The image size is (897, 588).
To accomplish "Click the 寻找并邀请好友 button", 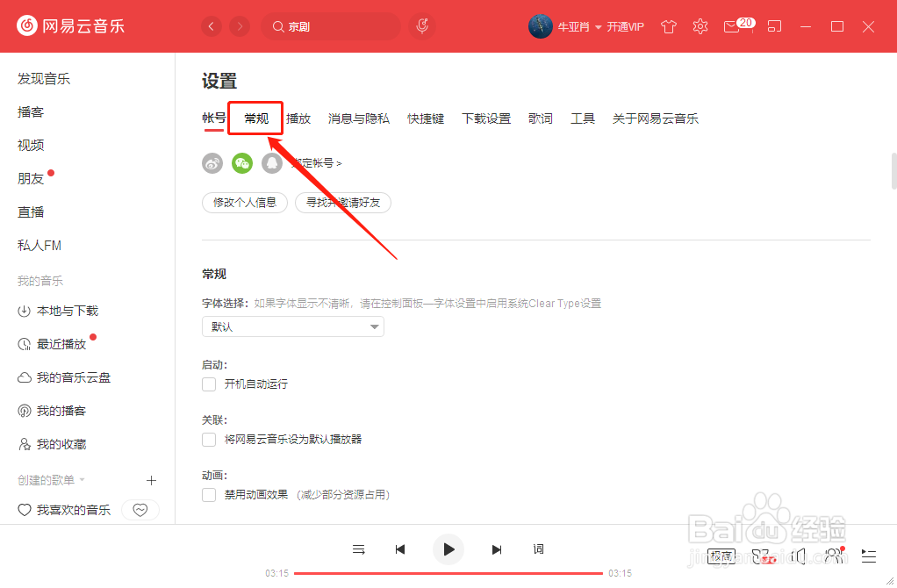I will tap(343, 203).
